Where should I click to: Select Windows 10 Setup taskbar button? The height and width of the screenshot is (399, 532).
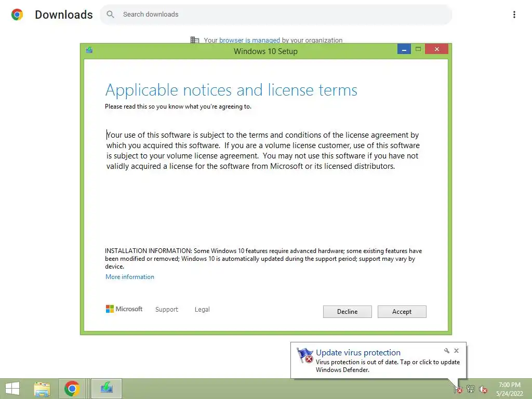(107, 389)
